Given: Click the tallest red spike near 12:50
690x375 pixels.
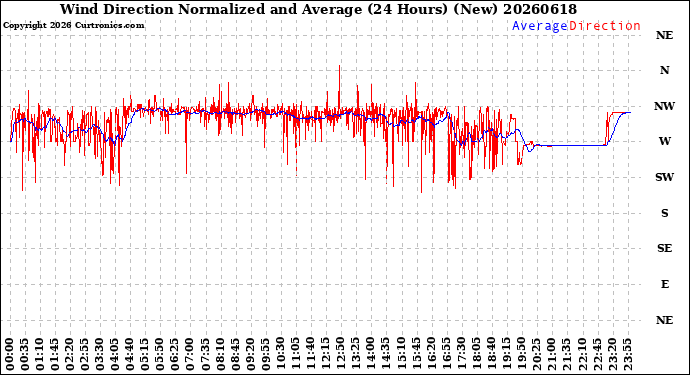Looking at the screenshot, I should click(x=339, y=88).
